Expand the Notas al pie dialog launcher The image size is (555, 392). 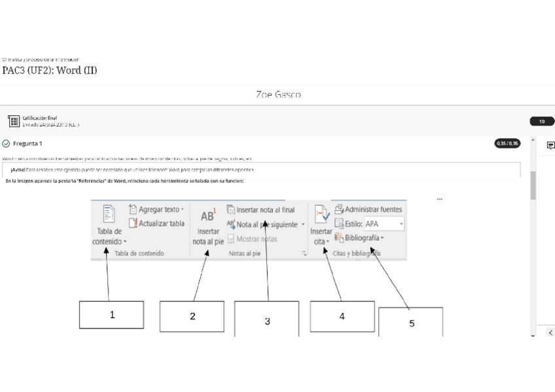[x=304, y=253]
